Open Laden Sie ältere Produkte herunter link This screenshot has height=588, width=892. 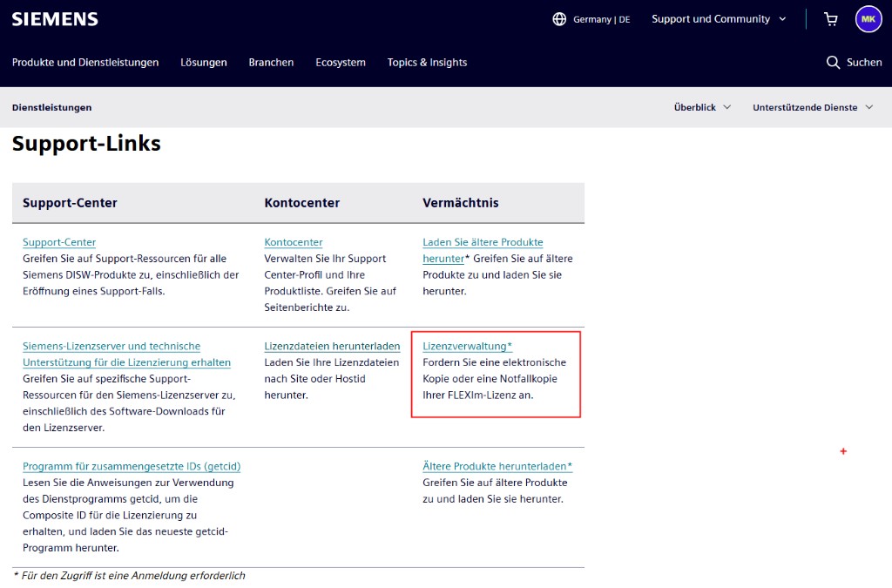pos(483,250)
